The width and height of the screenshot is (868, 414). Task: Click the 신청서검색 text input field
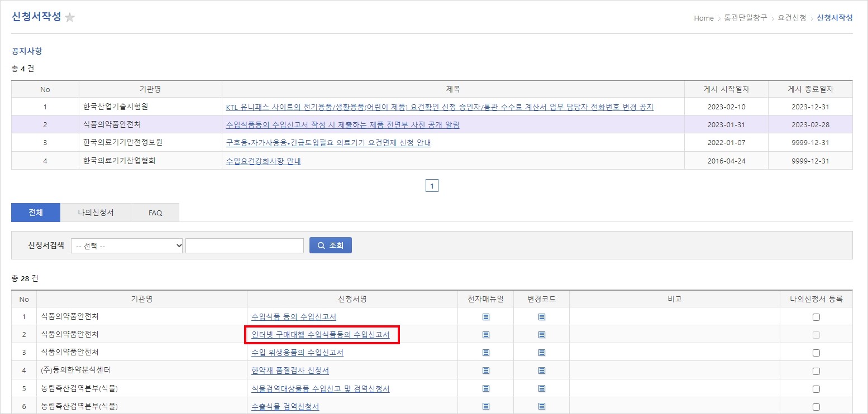(245, 245)
